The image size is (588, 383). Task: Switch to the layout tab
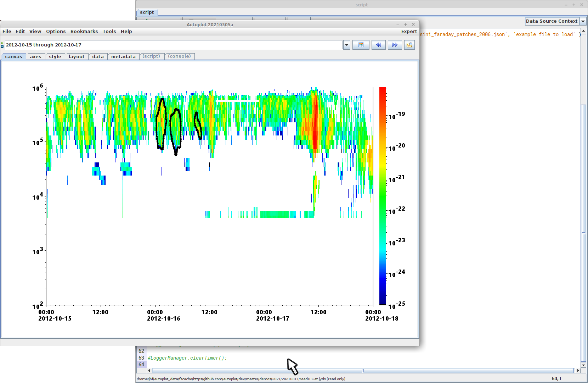(77, 56)
